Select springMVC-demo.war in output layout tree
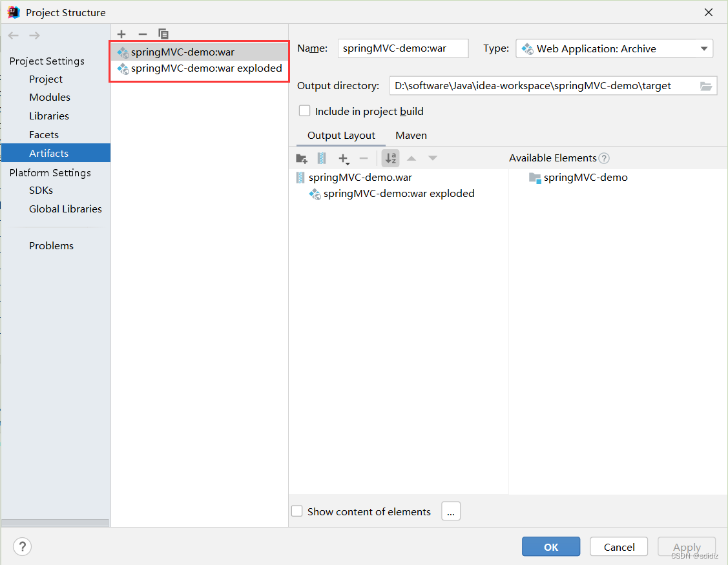Image resolution: width=728 pixels, height=565 pixels. tap(360, 178)
